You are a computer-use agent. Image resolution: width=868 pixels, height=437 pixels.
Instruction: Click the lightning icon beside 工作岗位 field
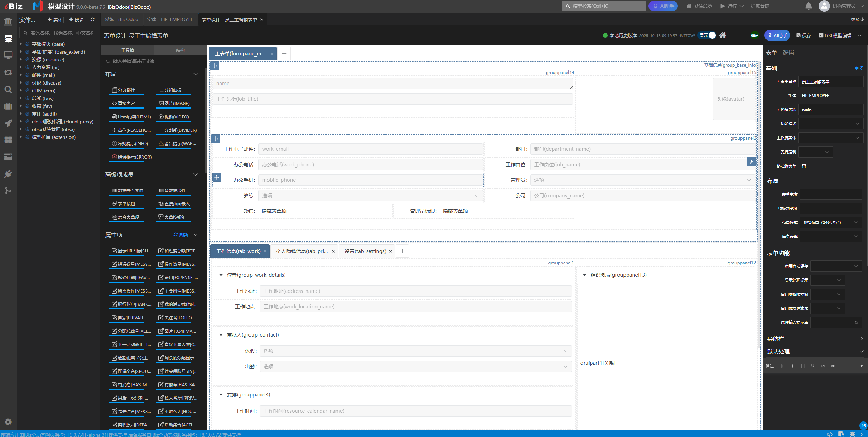(751, 161)
